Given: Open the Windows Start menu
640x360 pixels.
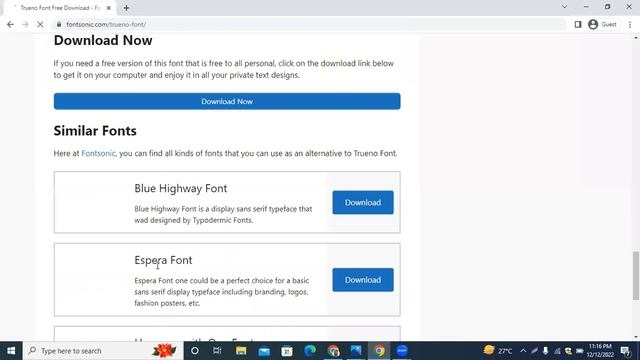Looking at the screenshot, I should click(11, 351).
